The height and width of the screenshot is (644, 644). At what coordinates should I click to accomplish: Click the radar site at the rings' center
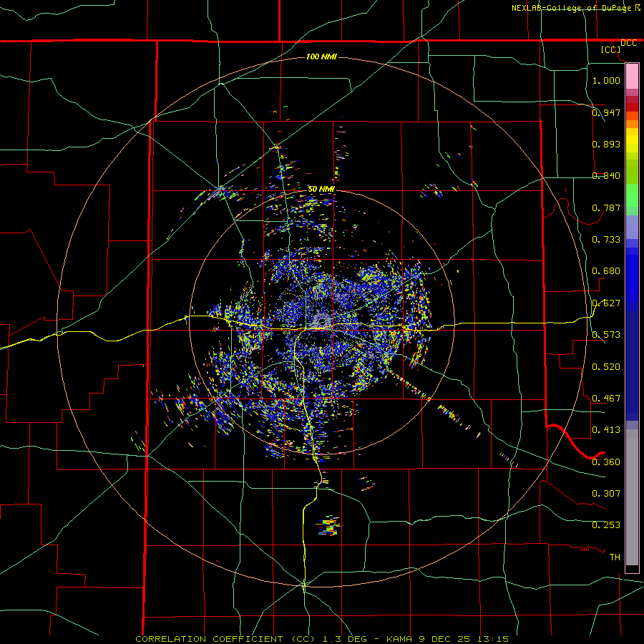(x=321, y=323)
